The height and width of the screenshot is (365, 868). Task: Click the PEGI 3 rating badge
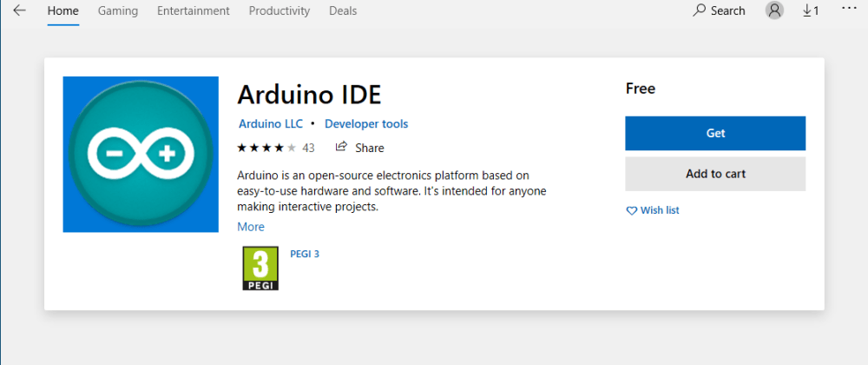260,268
